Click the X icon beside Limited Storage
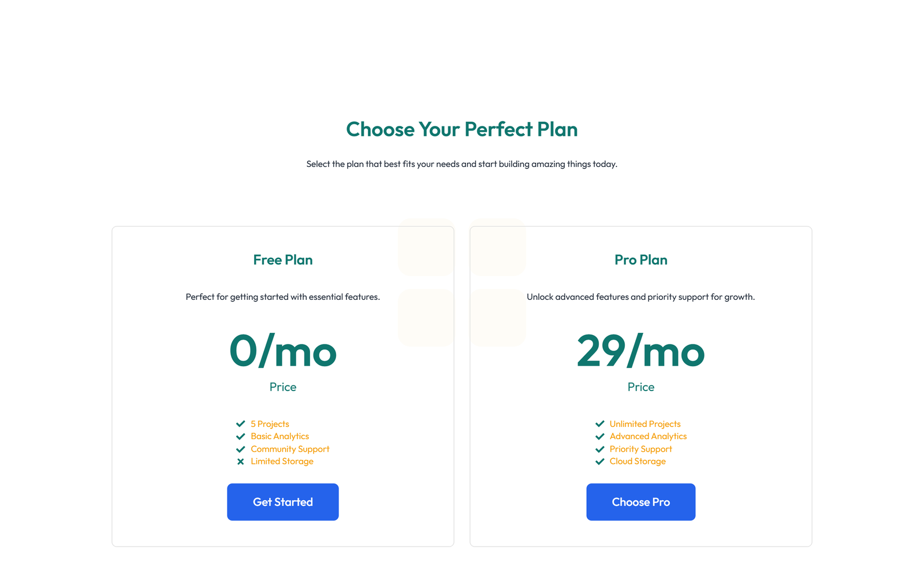Viewport: 924px width, 565px height. [x=241, y=462]
